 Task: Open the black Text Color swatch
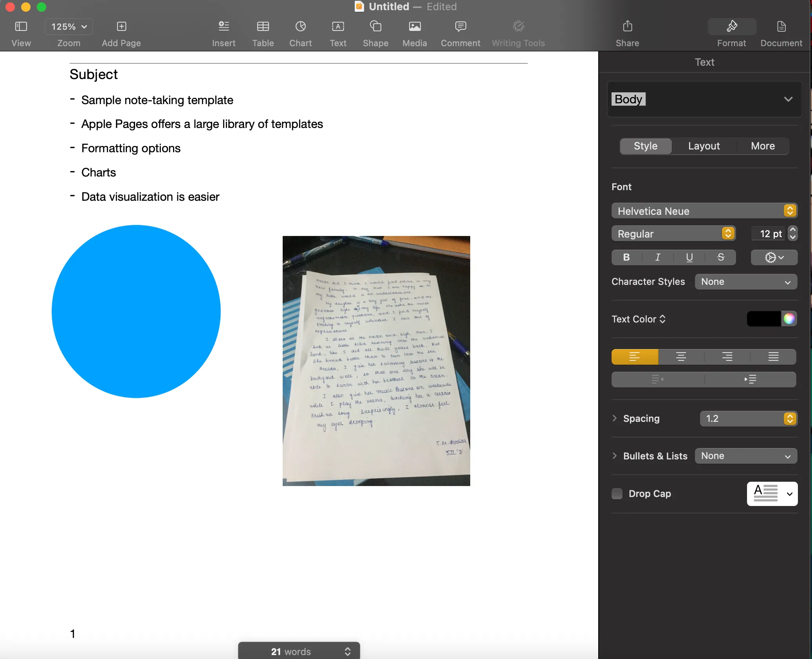tap(763, 319)
